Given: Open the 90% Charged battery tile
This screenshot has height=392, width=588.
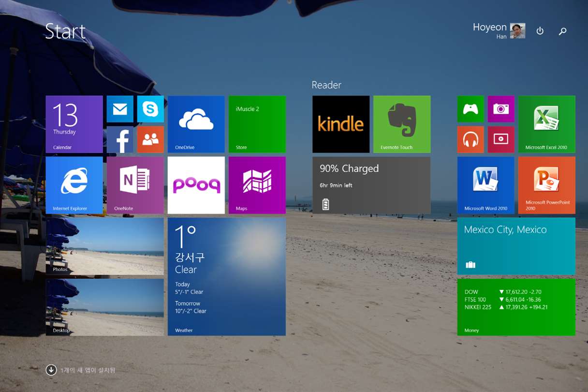Looking at the screenshot, I should coord(371,185).
